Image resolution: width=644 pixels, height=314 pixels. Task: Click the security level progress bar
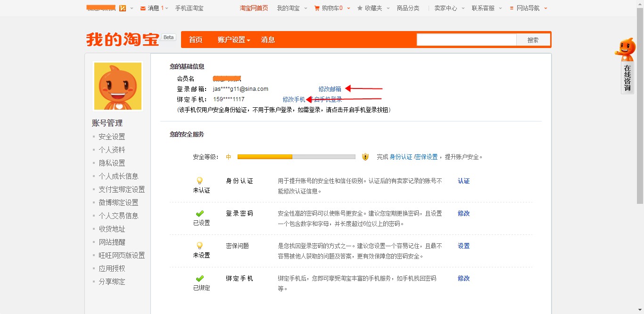tap(296, 157)
